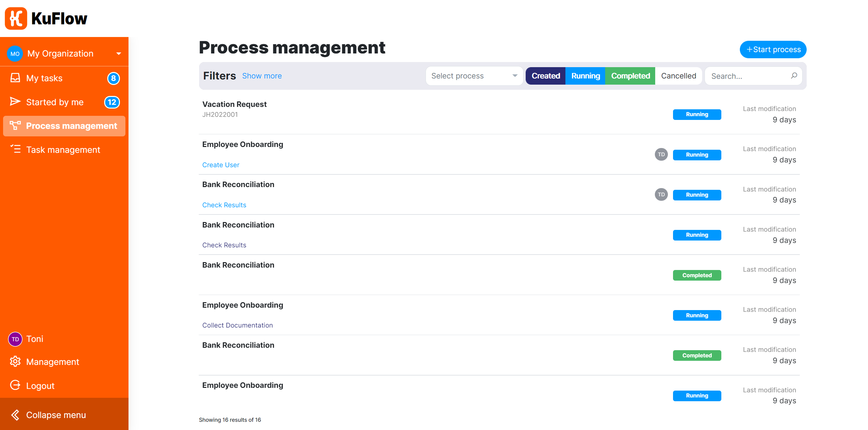Disable the Running status filter
Screen dimensions: 868x430
(x=585, y=76)
